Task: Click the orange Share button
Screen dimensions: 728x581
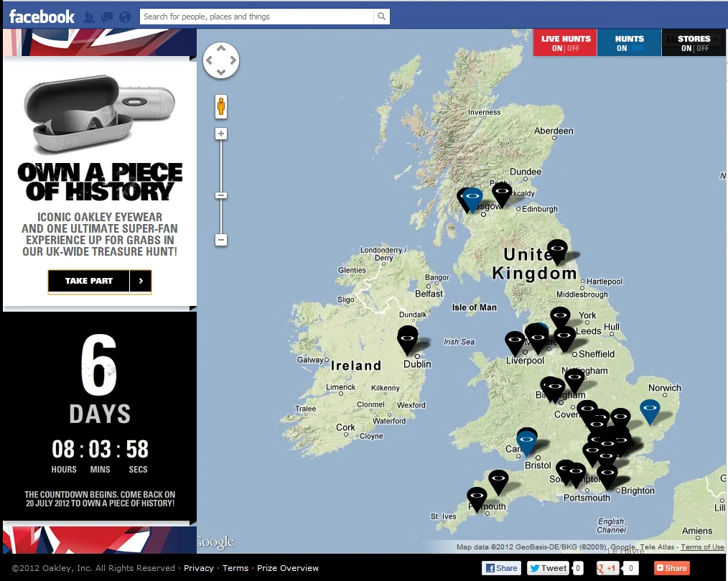Action: (671, 568)
